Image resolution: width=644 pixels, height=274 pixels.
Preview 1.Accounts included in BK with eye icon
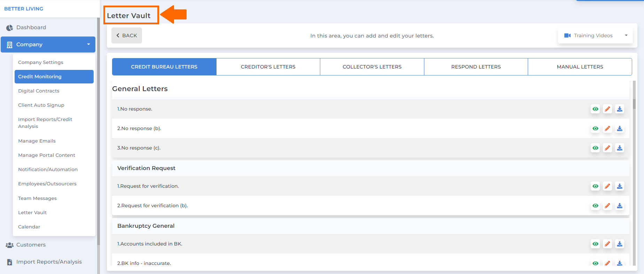596,244
